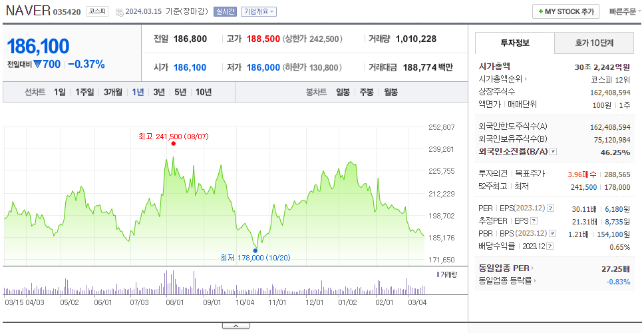Click the current price 186,100 headline

(38, 47)
